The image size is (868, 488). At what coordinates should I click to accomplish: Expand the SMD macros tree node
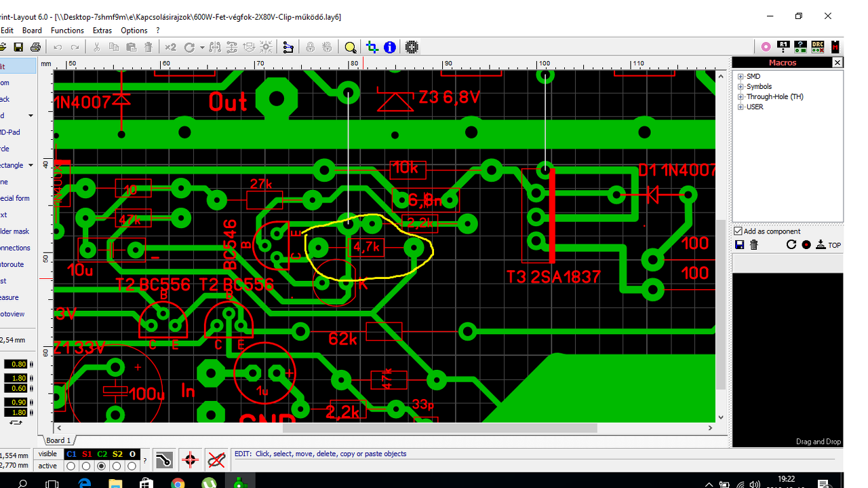741,77
